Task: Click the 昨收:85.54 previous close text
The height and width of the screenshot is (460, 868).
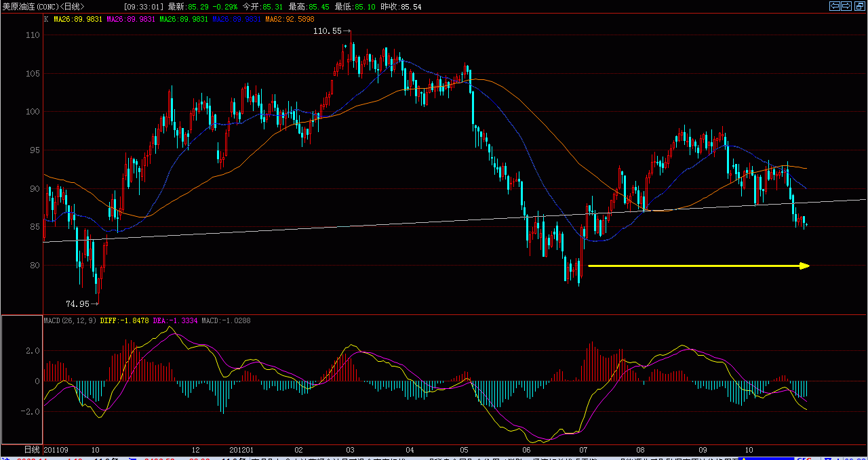Action: 400,6
